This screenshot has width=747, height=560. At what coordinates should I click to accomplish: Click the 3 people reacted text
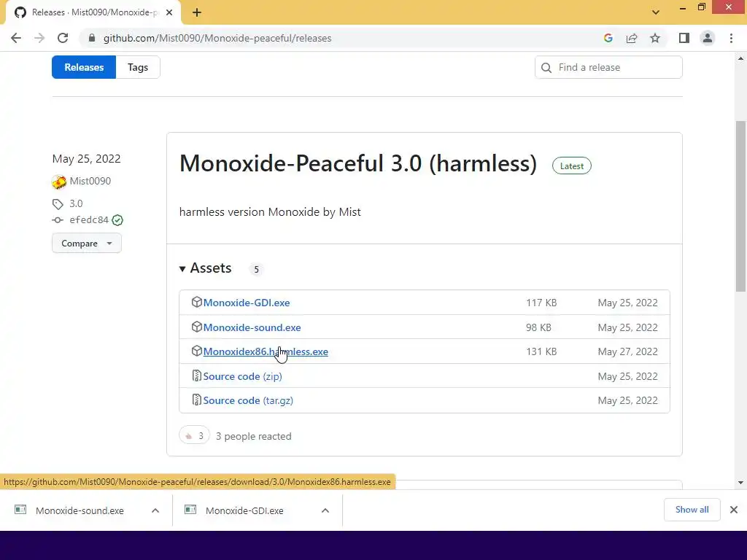click(x=253, y=436)
